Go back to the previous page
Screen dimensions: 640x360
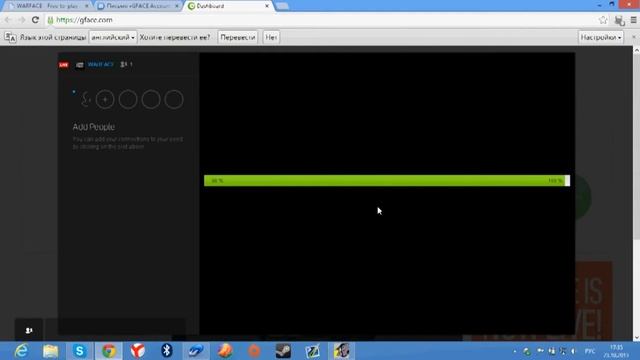(8, 20)
